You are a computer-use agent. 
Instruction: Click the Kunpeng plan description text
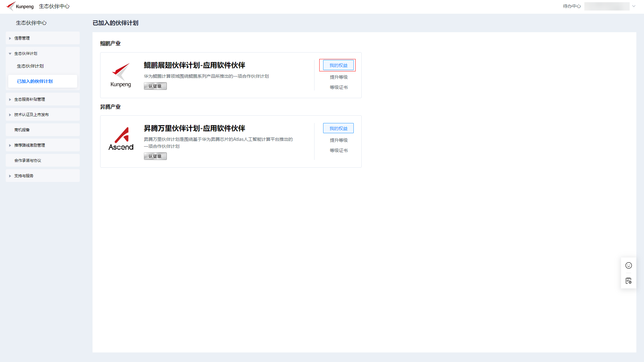pyautogui.click(x=206, y=76)
